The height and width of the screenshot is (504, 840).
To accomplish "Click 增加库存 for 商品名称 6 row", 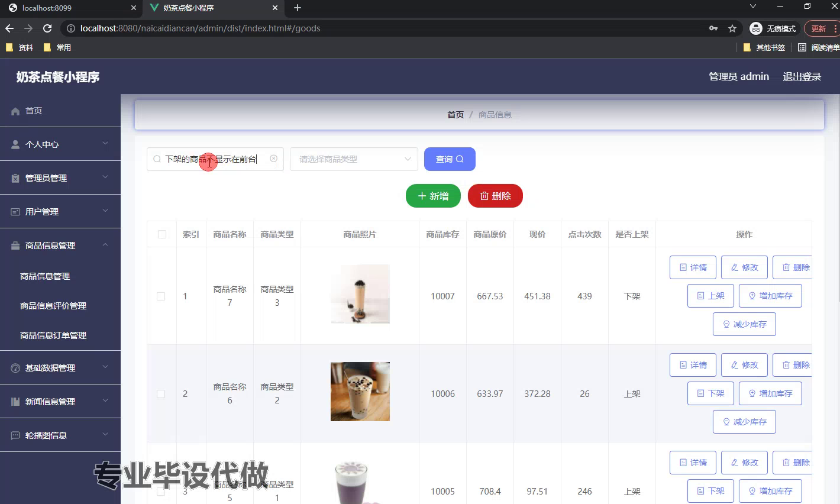I will pyautogui.click(x=770, y=393).
